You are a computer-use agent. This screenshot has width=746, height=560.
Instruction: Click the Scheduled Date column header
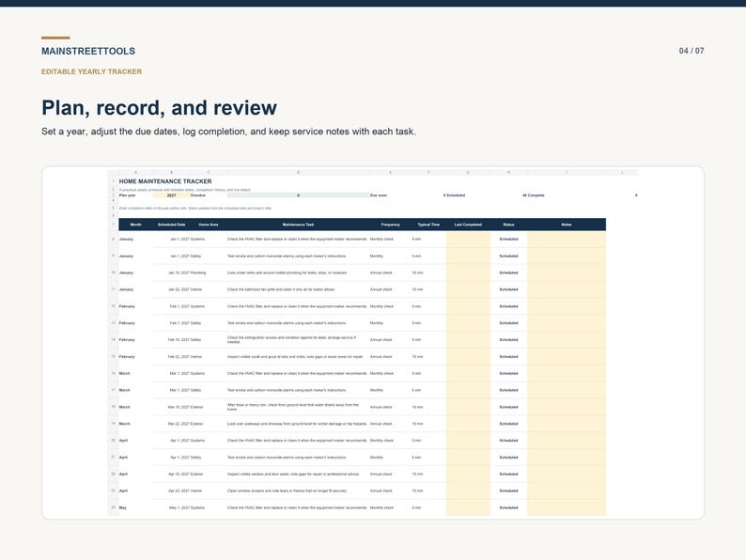[x=171, y=225]
